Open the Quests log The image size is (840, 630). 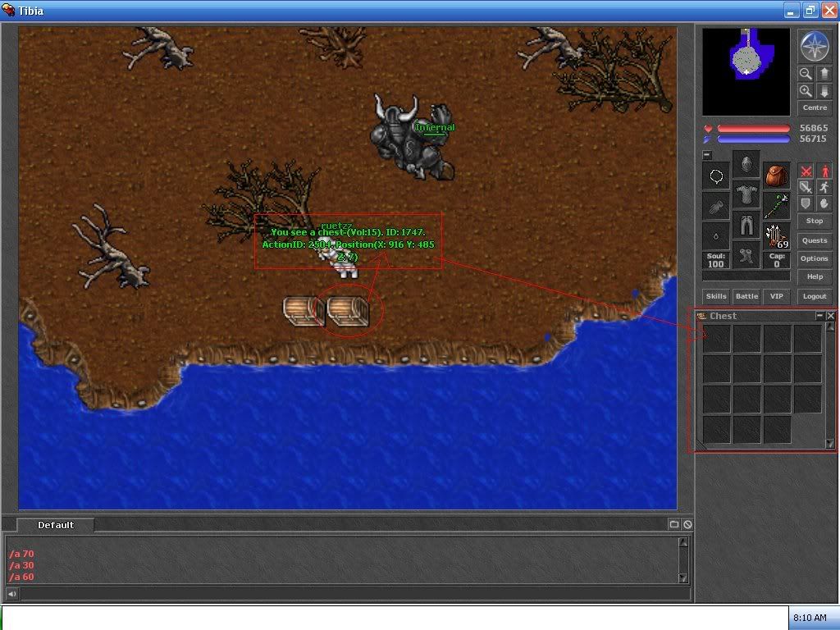click(815, 240)
